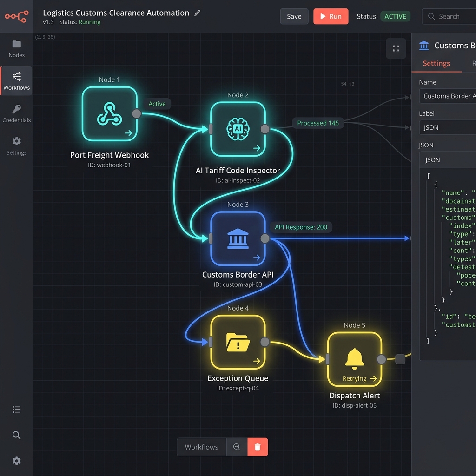This screenshot has width=476, height=476.
Task: Click the Port Freight Webhook label
Action: pos(109,155)
